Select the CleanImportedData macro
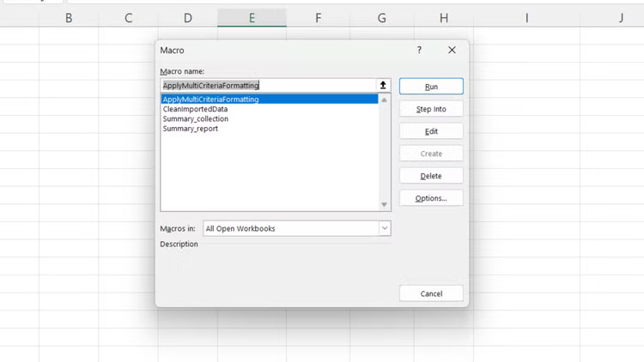The width and height of the screenshot is (644, 362). click(x=270, y=109)
